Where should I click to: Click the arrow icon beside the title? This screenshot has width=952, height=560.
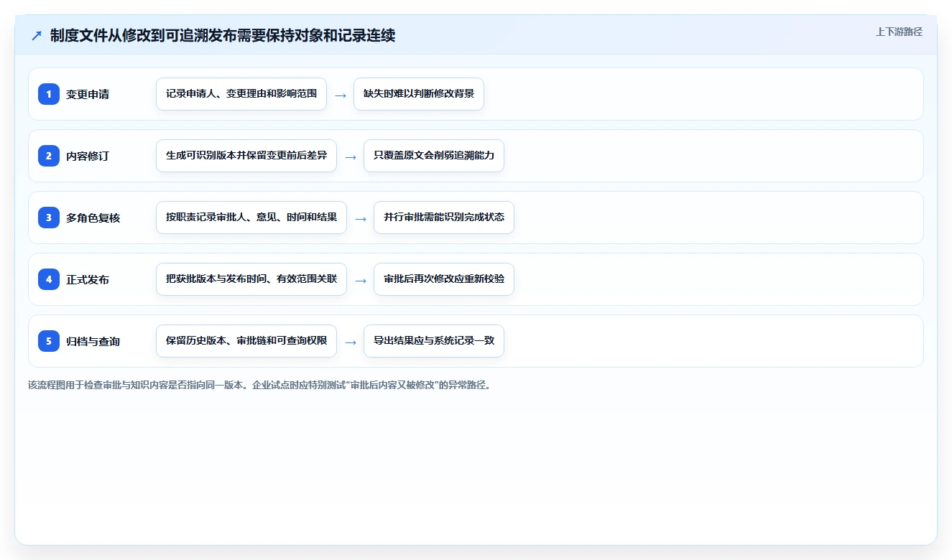(x=37, y=35)
